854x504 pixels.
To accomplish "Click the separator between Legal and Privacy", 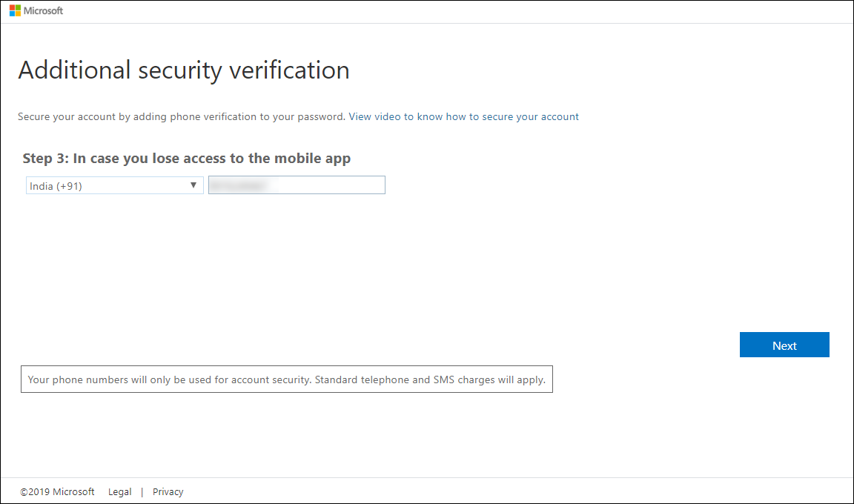I will coord(142,491).
